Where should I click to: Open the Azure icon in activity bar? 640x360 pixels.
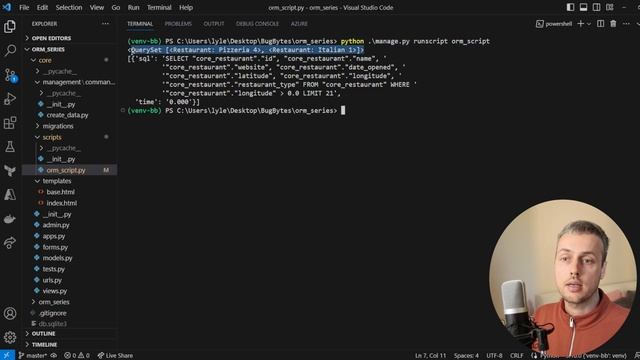pyautogui.click(x=10, y=195)
